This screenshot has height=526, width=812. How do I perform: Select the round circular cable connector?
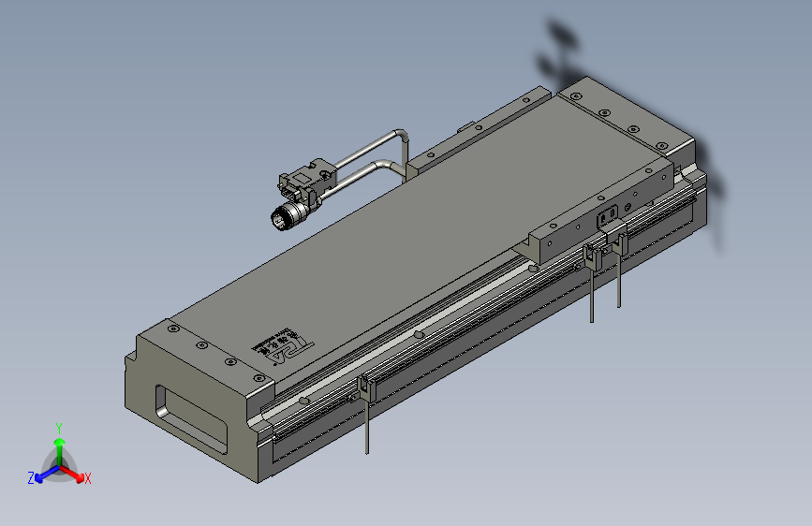288,214
